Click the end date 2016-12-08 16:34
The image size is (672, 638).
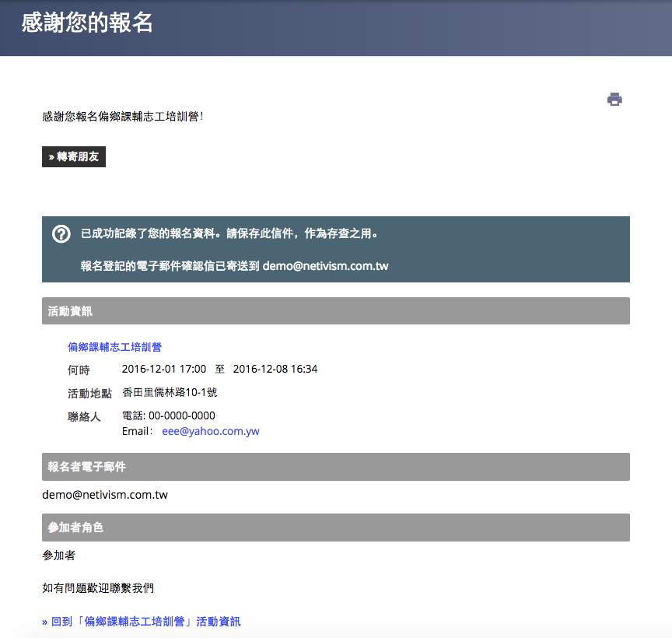(x=275, y=369)
